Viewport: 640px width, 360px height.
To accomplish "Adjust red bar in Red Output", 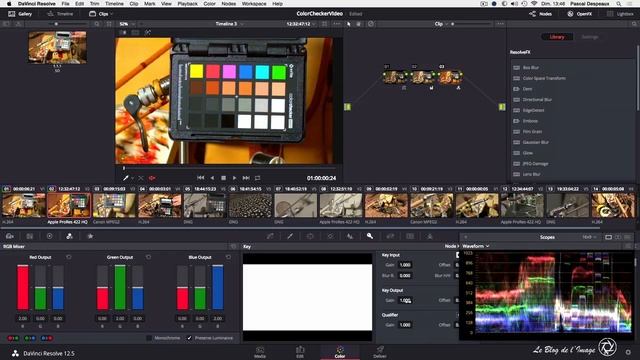I will pos(23,287).
